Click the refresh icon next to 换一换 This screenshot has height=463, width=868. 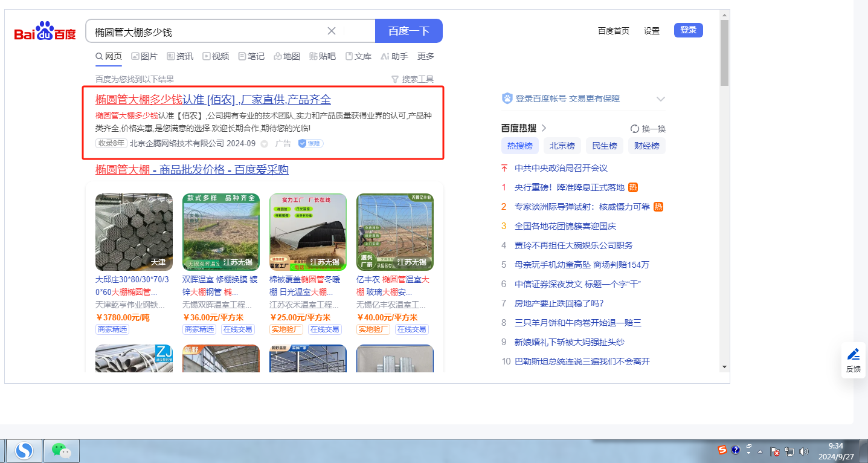pyautogui.click(x=634, y=128)
